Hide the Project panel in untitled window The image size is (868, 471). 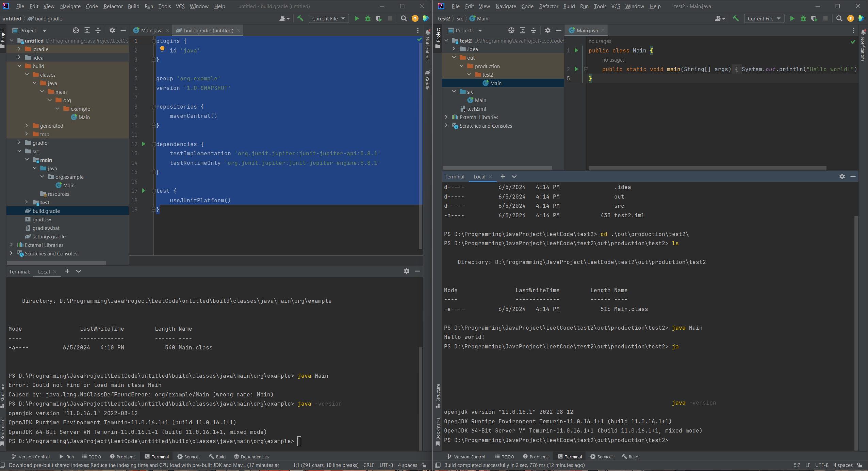point(123,31)
